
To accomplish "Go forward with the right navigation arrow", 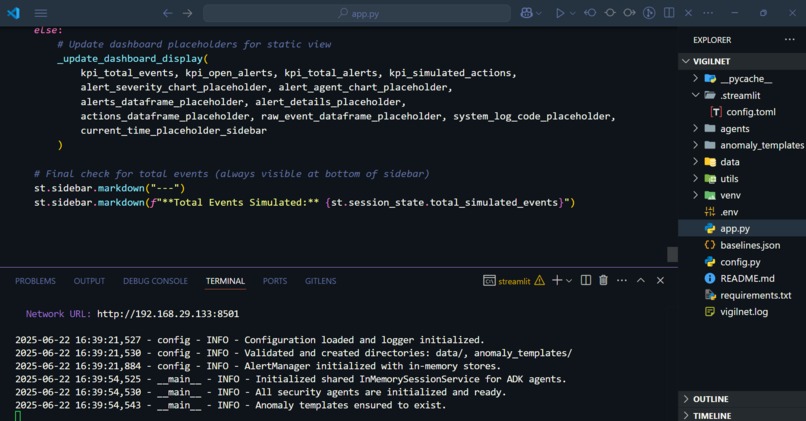I will point(187,13).
